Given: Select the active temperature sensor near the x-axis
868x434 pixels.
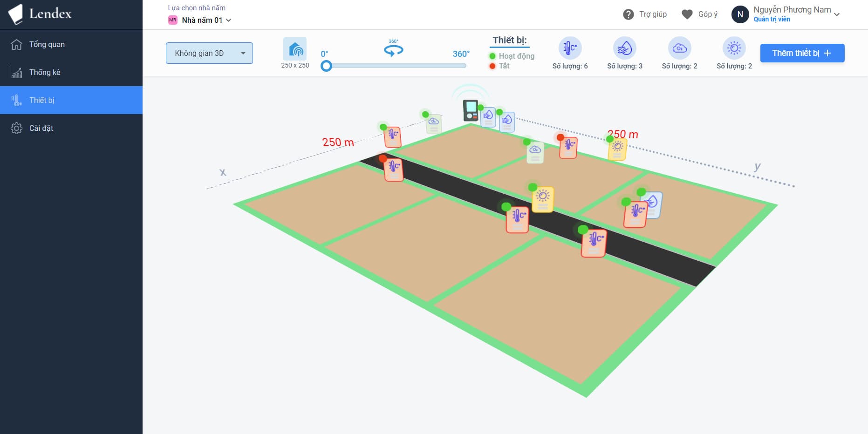Looking at the screenshot, I should click(x=392, y=137).
